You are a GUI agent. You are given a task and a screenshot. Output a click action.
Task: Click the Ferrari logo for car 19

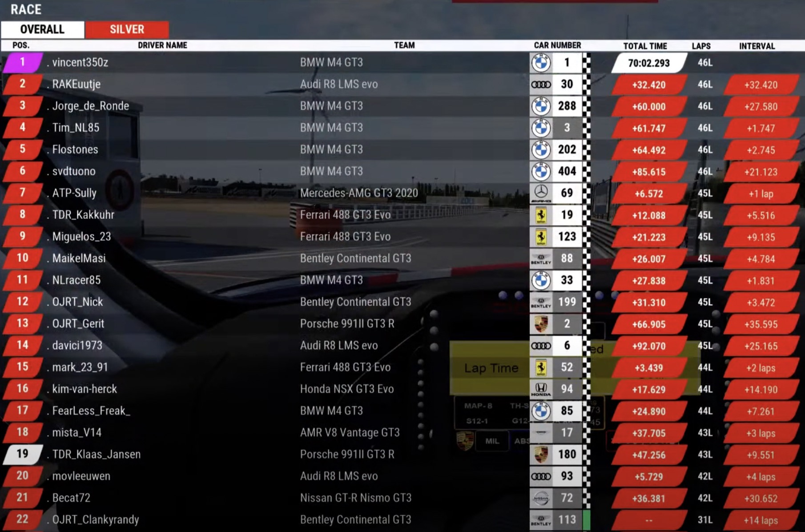[541, 215]
